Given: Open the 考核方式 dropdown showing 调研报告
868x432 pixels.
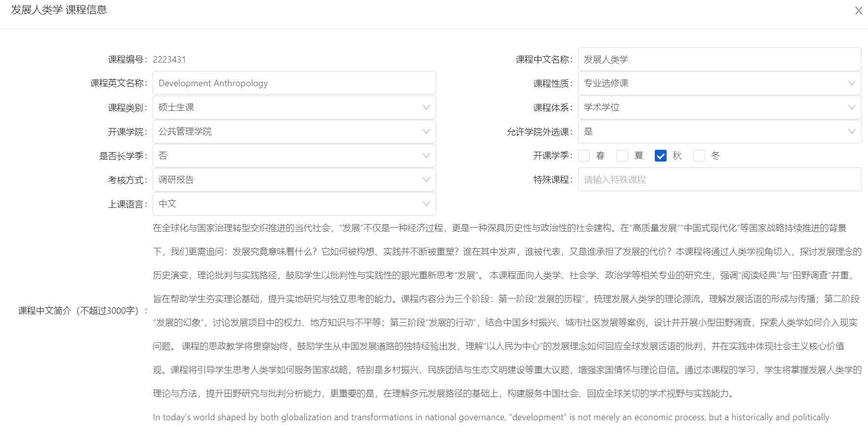Looking at the screenshot, I should pyautogui.click(x=294, y=180).
